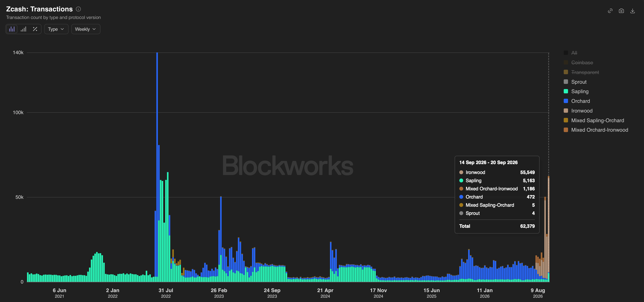Switch to the percentage view icon
The image size is (644, 302).
[35, 29]
